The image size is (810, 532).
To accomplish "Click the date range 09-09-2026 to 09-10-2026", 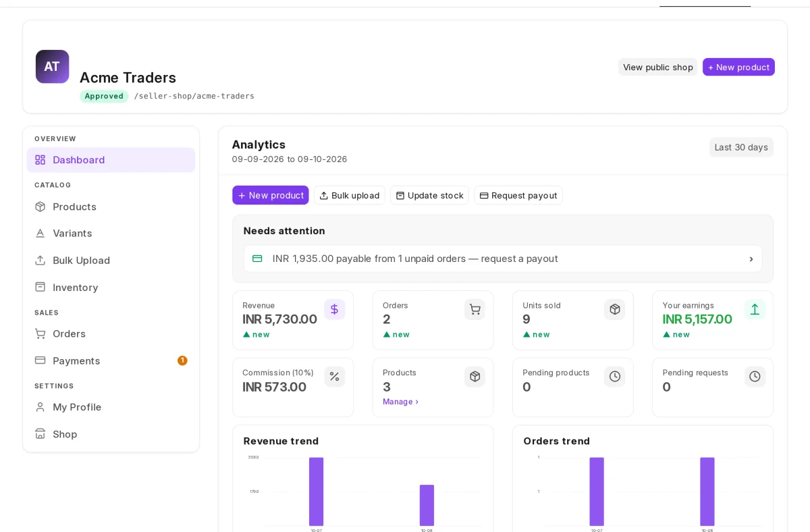I will click(x=290, y=159).
